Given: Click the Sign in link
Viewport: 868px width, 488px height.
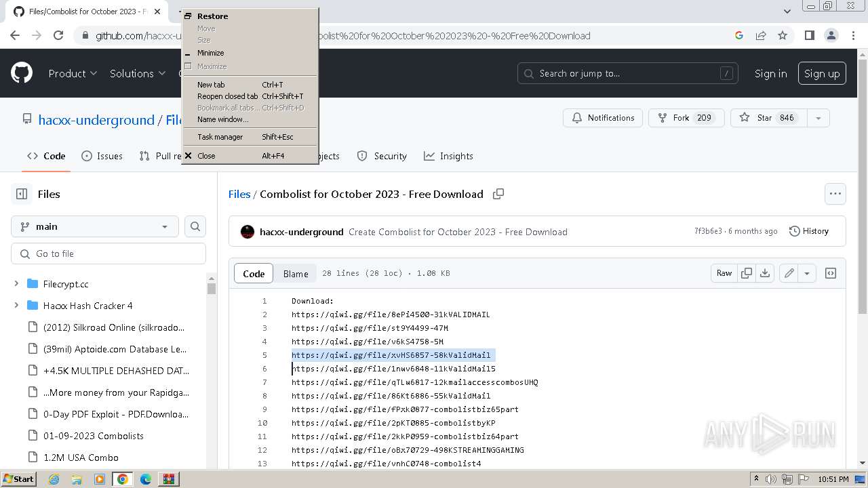Looking at the screenshot, I should pos(770,73).
